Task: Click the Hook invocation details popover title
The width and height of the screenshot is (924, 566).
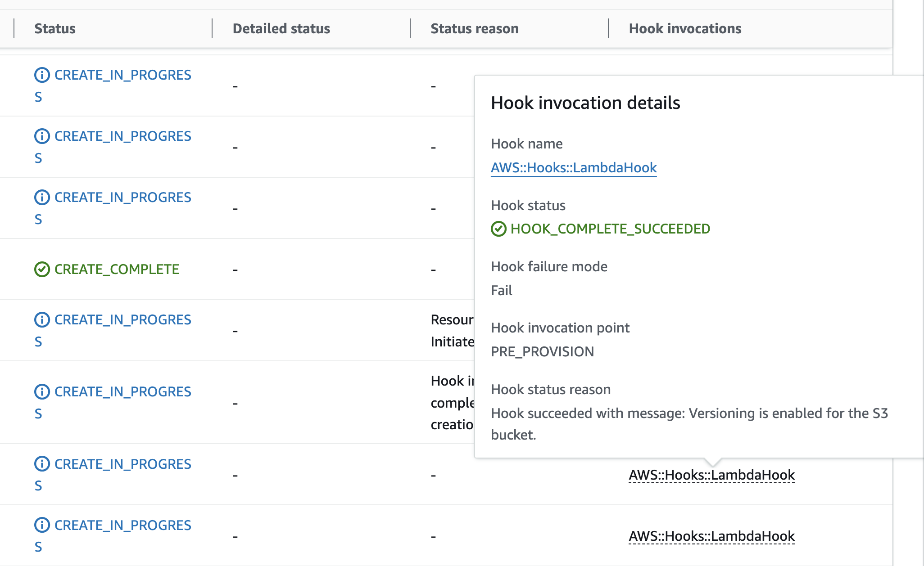Action: coord(585,103)
